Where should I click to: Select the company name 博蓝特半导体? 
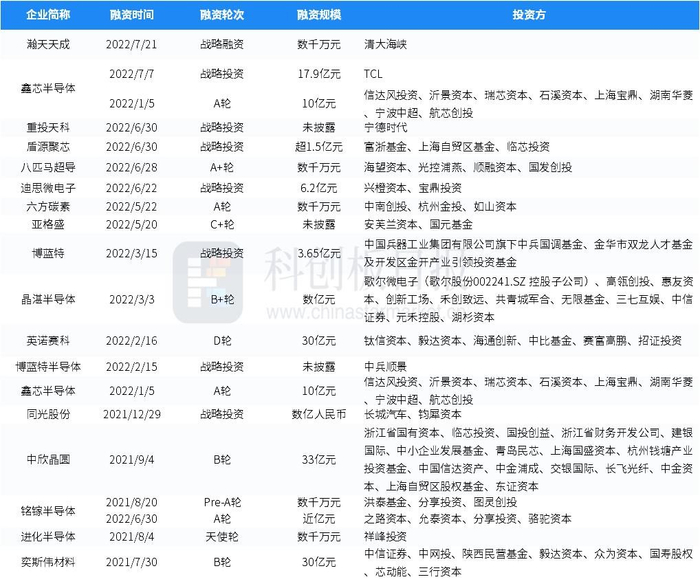[x=48, y=367]
